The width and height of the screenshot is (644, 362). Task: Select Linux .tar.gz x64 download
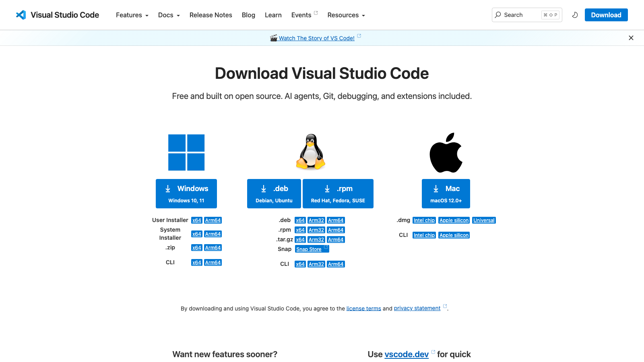300,240
